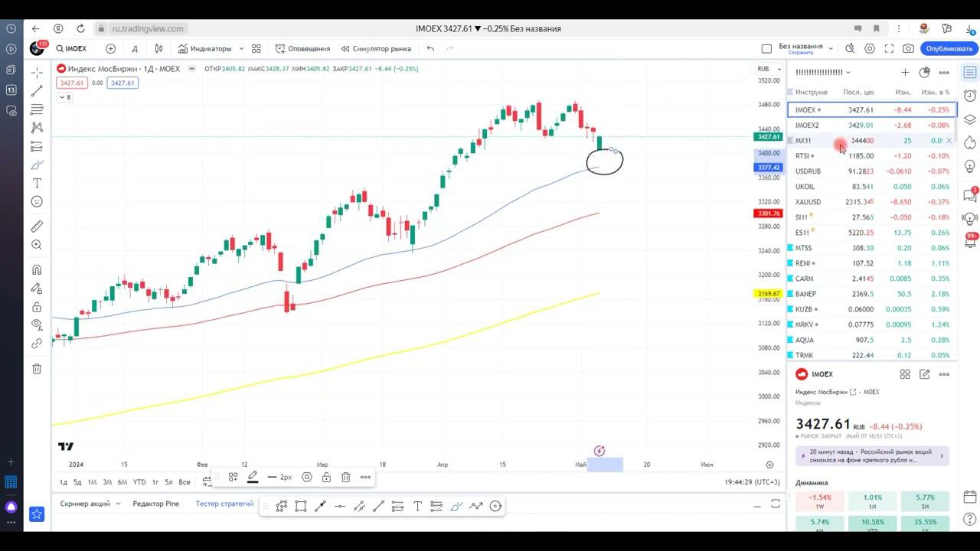Viewport: 980px width, 551px height.
Task: Click the ru.tradingview.com address bar
Action: (x=148, y=28)
